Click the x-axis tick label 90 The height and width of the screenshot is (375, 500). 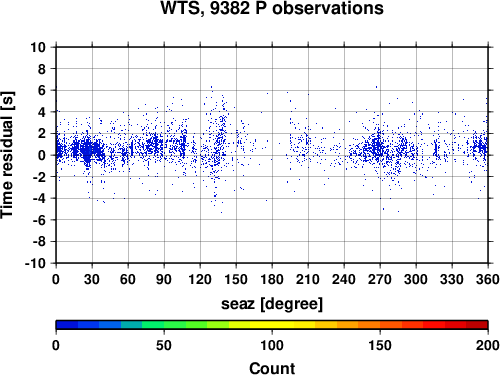click(164, 279)
